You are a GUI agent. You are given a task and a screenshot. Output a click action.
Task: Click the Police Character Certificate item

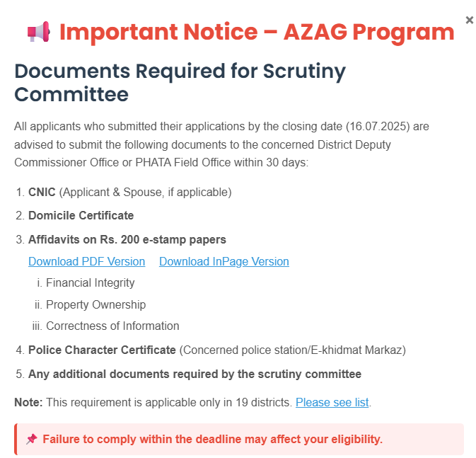click(x=102, y=350)
